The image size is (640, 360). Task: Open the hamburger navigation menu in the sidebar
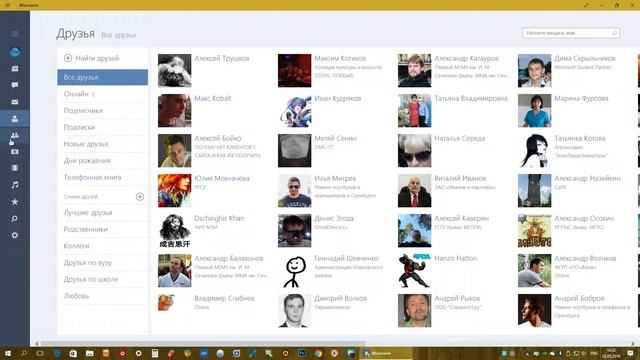point(15,34)
